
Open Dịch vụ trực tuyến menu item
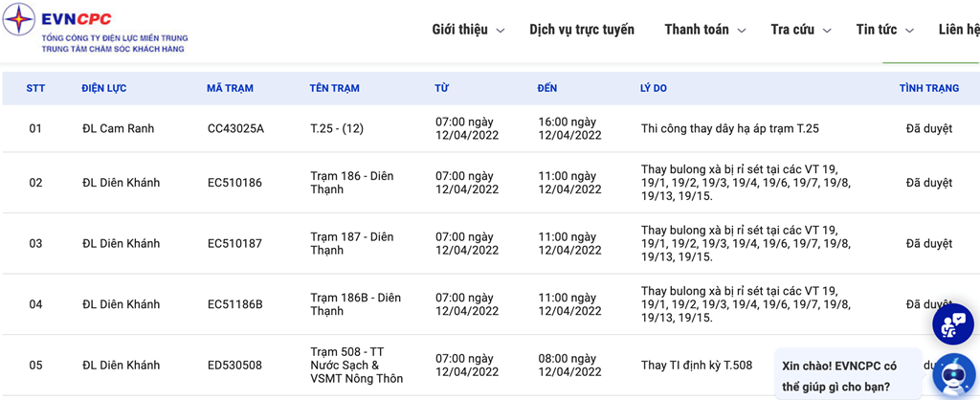pos(582,30)
